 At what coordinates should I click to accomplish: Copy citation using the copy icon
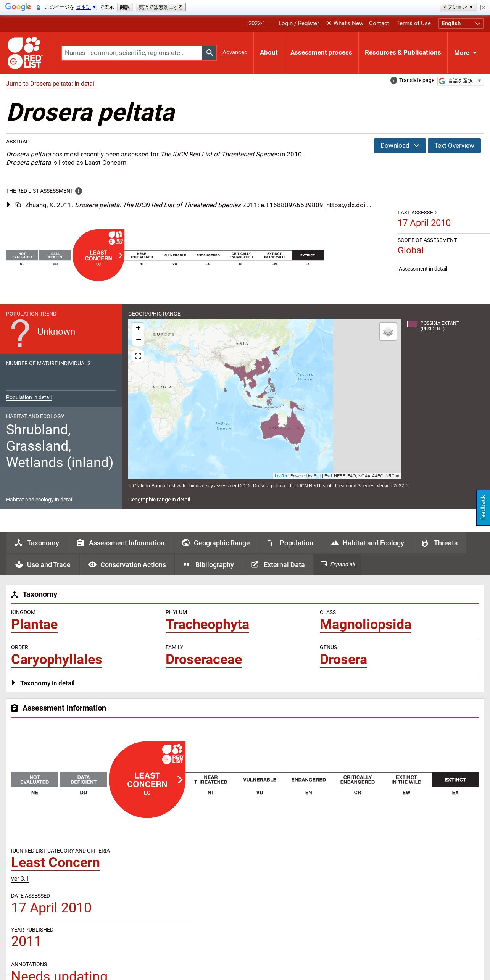18,205
